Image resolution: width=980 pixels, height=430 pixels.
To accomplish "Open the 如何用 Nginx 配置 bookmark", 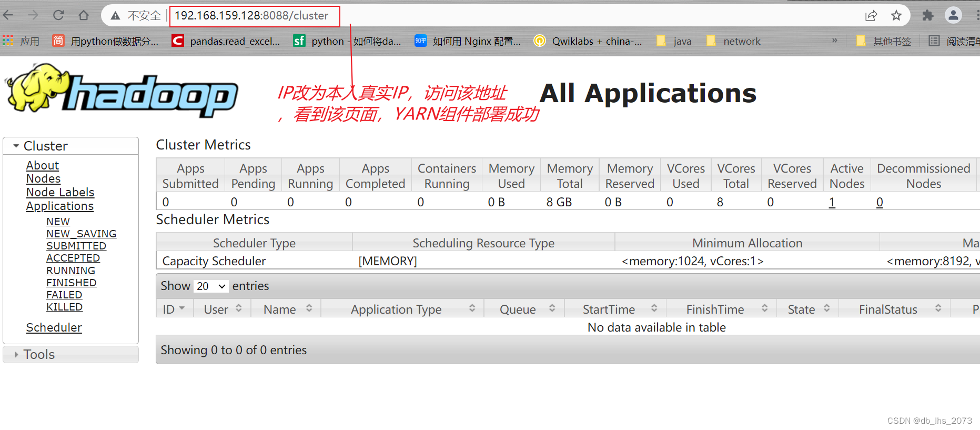I will [x=468, y=41].
